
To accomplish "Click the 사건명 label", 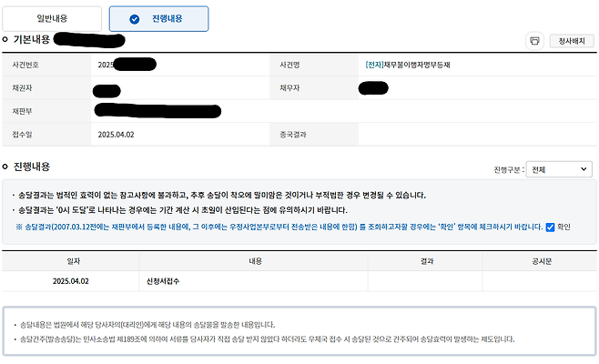I will coord(289,65).
